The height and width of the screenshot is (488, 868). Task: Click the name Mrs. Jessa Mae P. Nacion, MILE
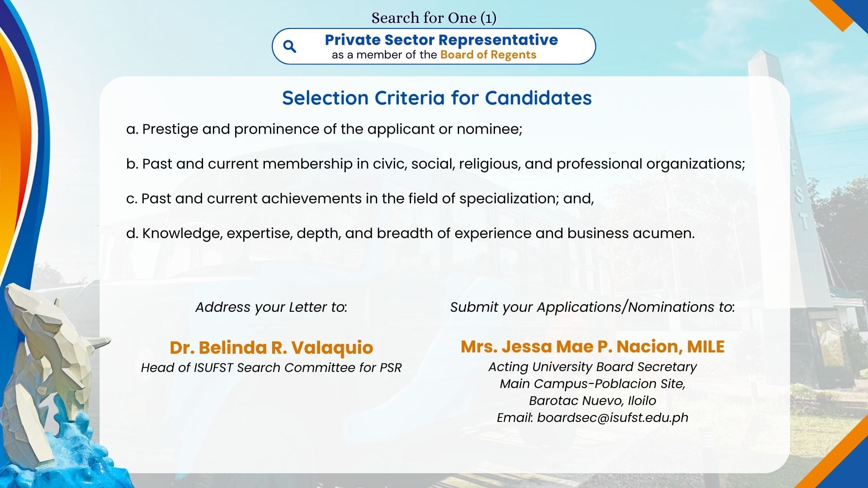pos(593,347)
